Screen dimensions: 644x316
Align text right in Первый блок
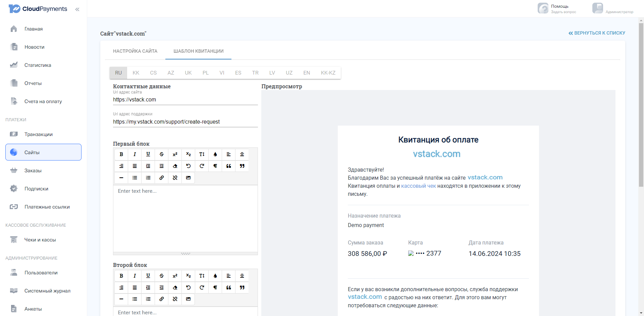121,166
